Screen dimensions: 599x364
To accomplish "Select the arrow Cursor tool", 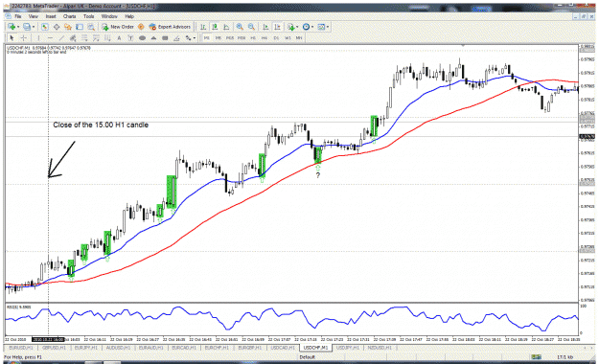I will [x=12, y=37].
